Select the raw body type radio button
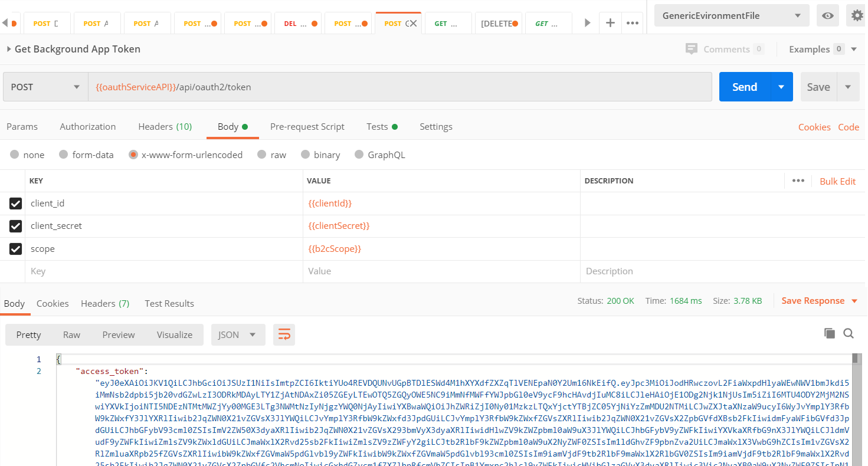Image resolution: width=868 pixels, height=466 pixels. [262, 155]
